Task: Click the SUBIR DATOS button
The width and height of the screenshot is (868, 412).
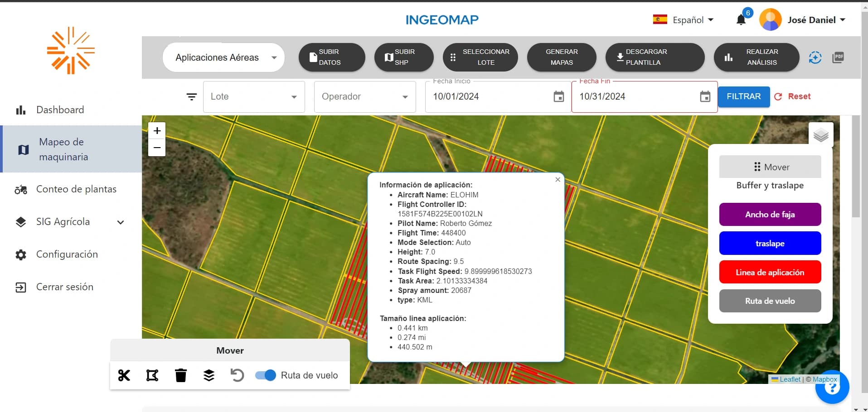Action: click(332, 57)
